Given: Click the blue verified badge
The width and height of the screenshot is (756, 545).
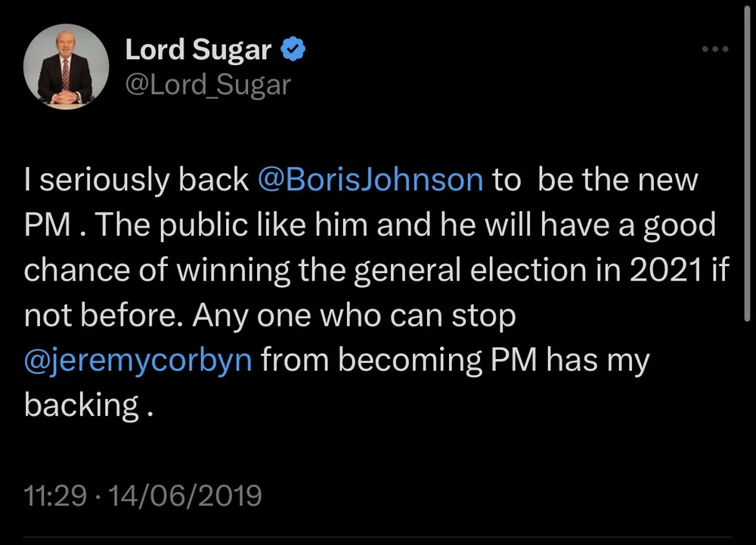Looking at the screenshot, I should (x=293, y=50).
